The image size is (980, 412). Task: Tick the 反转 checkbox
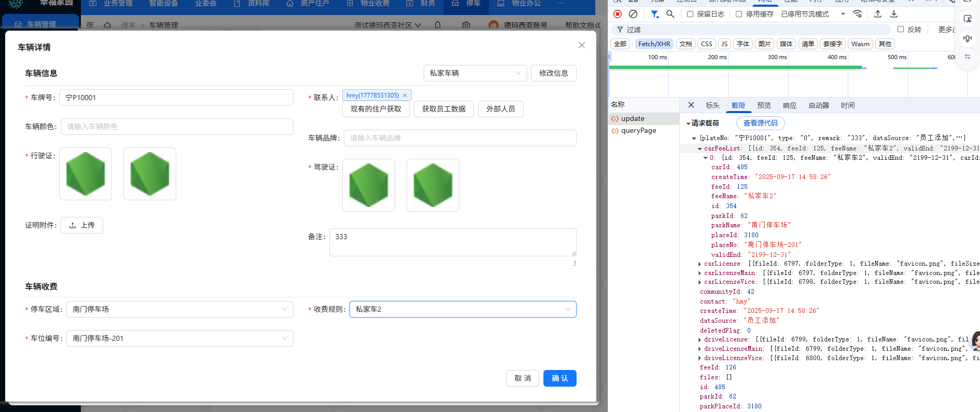(x=901, y=30)
